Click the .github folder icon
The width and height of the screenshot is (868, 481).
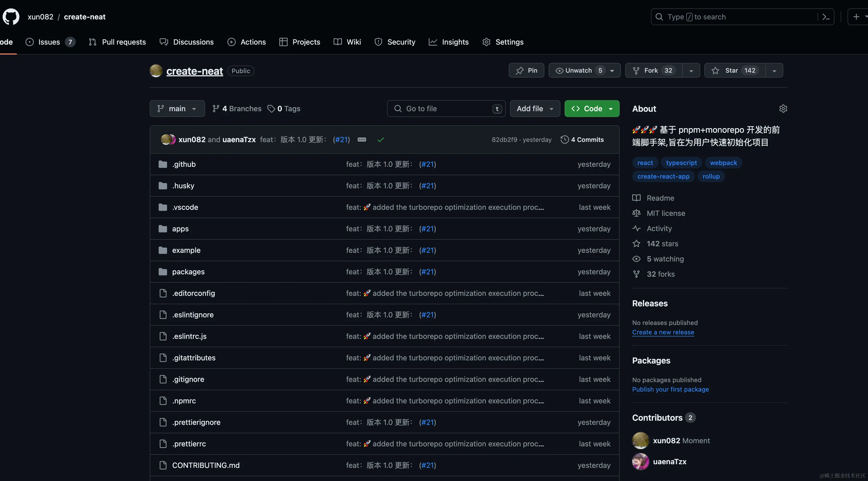click(x=163, y=164)
